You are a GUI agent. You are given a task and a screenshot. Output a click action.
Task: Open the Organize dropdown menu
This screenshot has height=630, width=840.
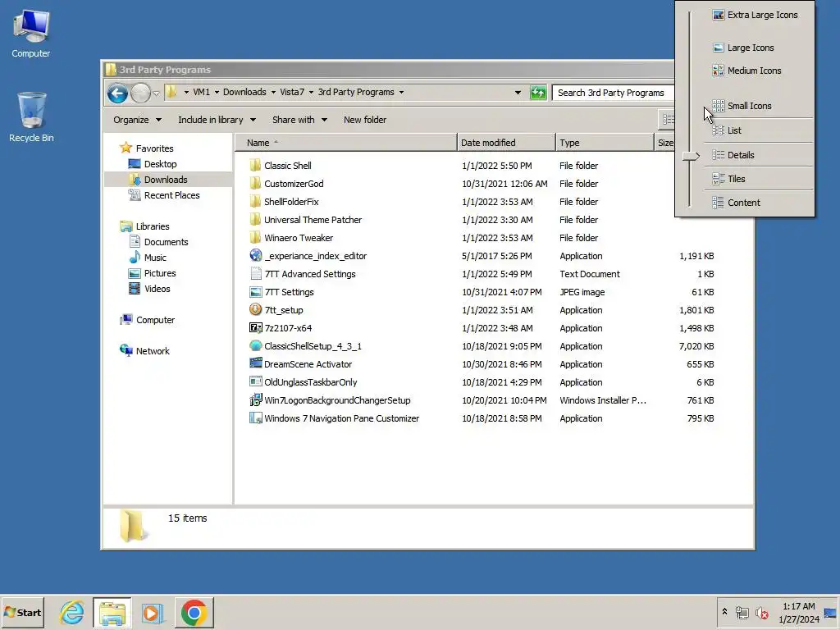137,120
